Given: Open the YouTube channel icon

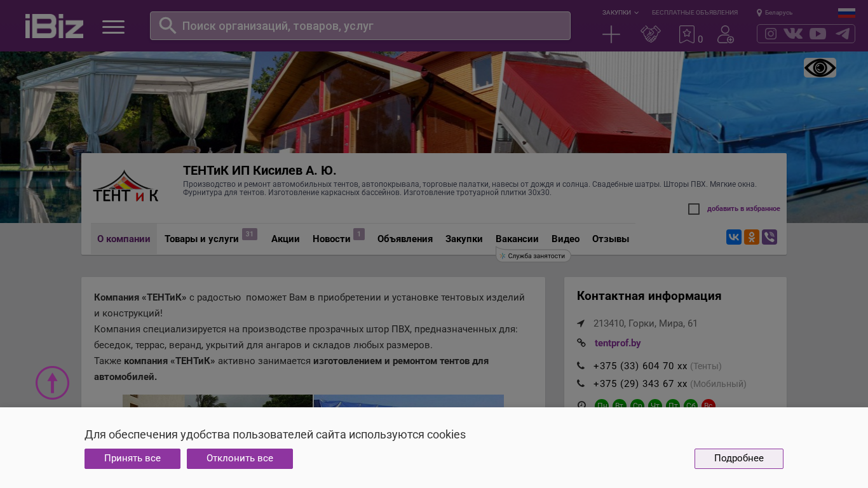Looking at the screenshot, I should (818, 34).
